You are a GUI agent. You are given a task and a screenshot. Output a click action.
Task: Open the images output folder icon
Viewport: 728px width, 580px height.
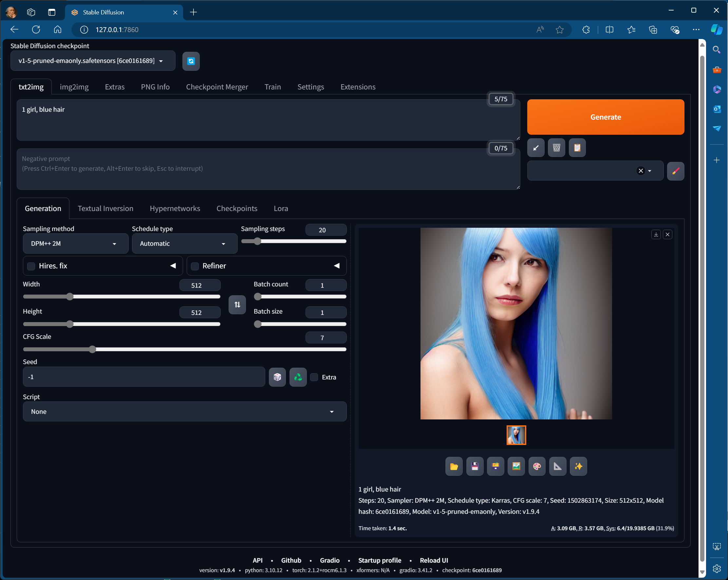(x=454, y=466)
